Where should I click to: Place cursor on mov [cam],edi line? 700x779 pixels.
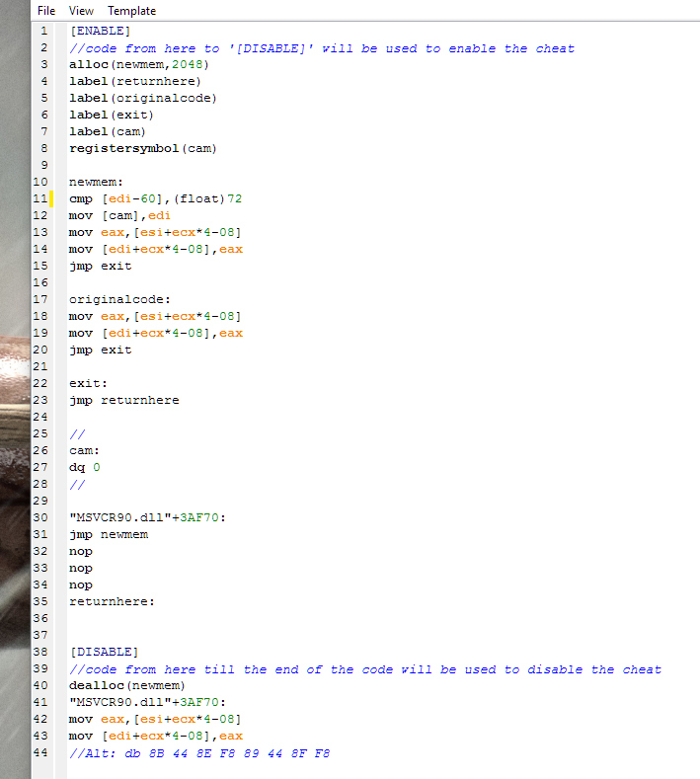point(120,215)
